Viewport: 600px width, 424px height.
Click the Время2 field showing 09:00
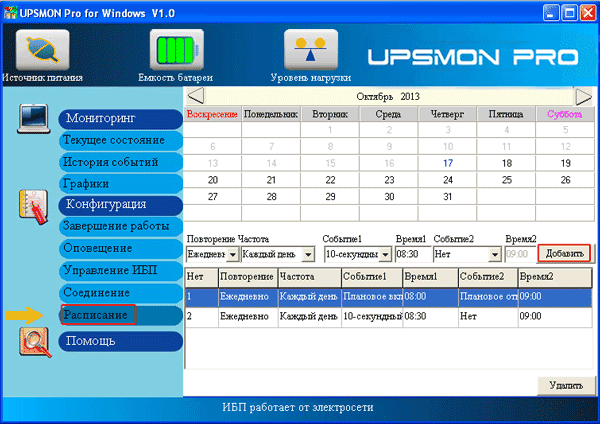click(520, 254)
